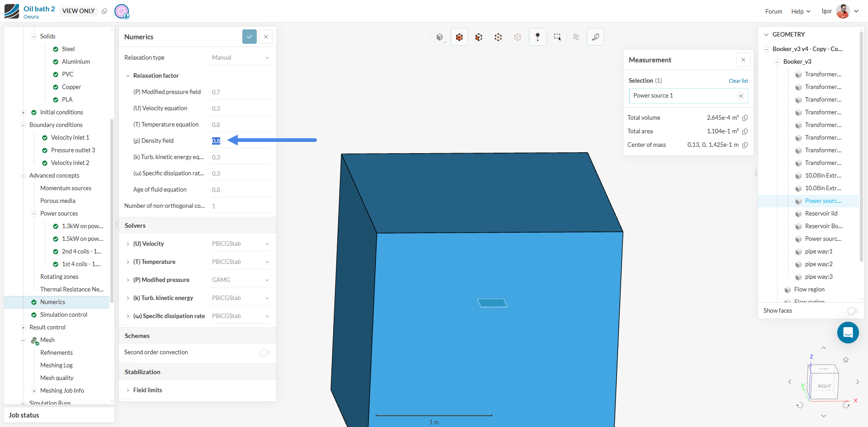This screenshot has height=427, width=868.
Task: Select Reservoir lid in geometry list
Action: [x=821, y=214]
